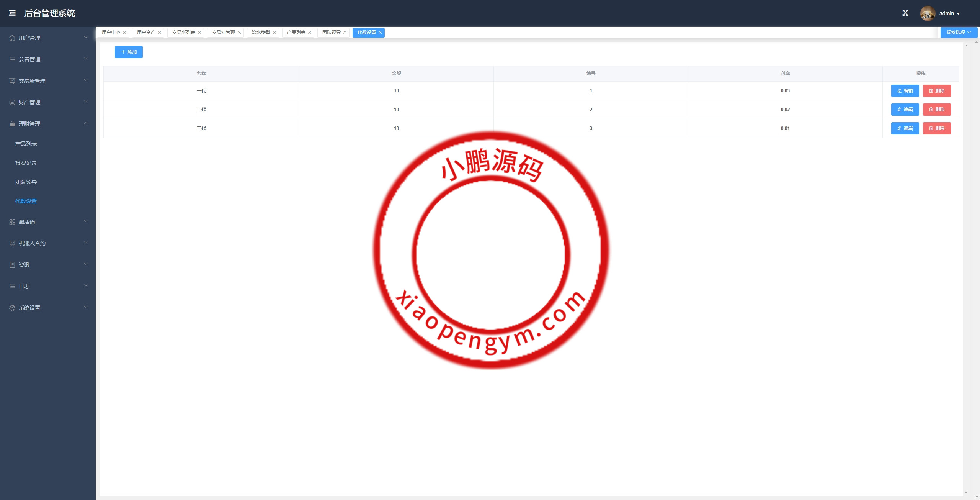Image resolution: width=980 pixels, height=500 pixels.
Task: Close the 用户中心 tab with its X
Action: [124, 33]
